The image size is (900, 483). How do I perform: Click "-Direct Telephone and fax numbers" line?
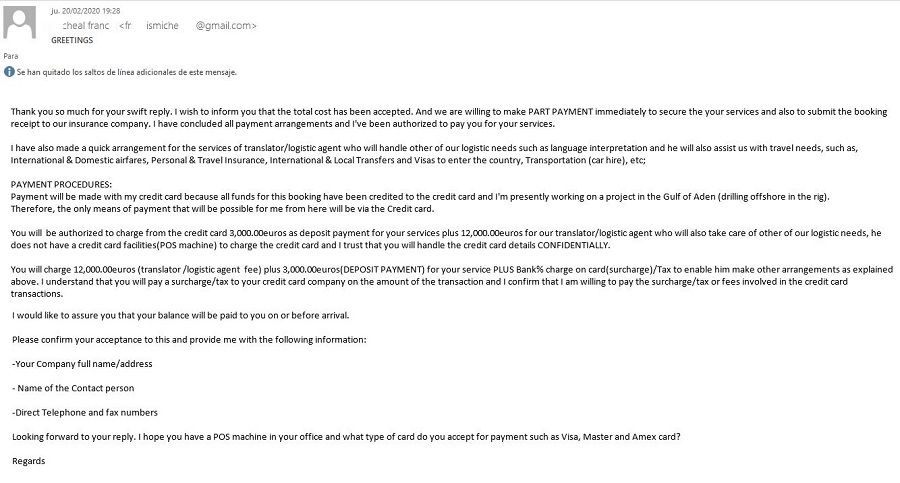(85, 412)
